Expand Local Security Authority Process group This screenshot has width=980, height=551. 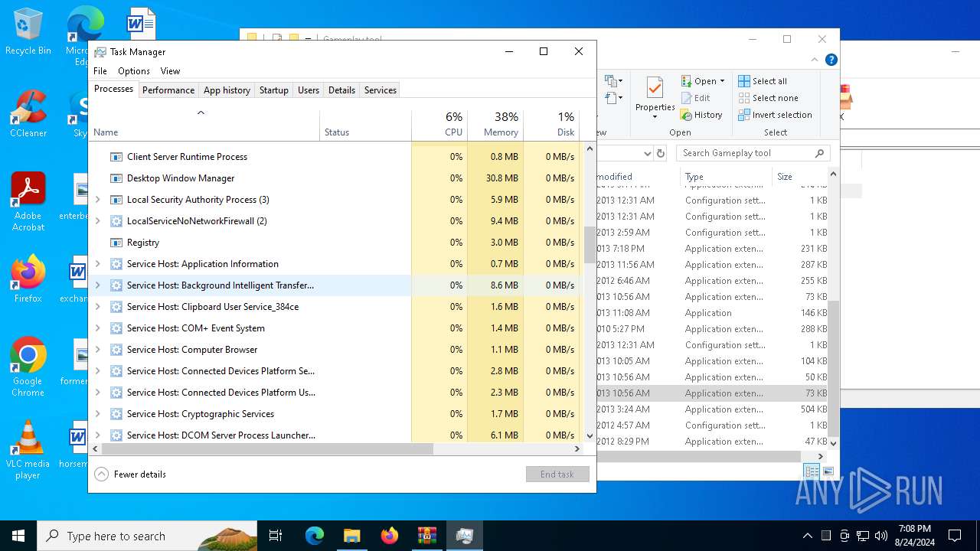point(97,200)
